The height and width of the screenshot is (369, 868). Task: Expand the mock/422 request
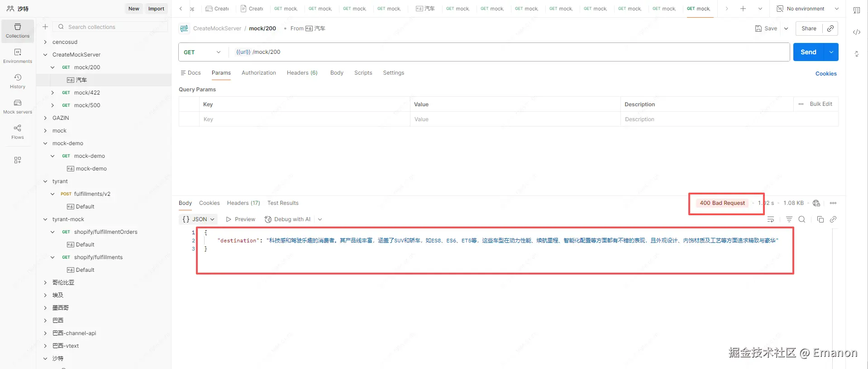[x=52, y=93]
